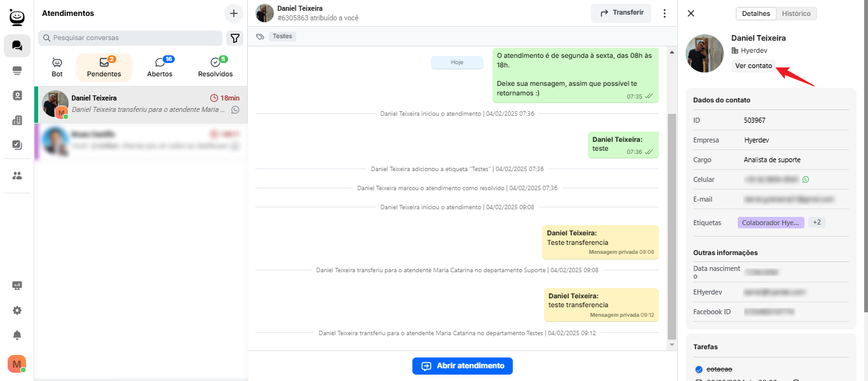Open the settings gear in the sidebar
The image size is (868, 381).
click(x=17, y=310)
